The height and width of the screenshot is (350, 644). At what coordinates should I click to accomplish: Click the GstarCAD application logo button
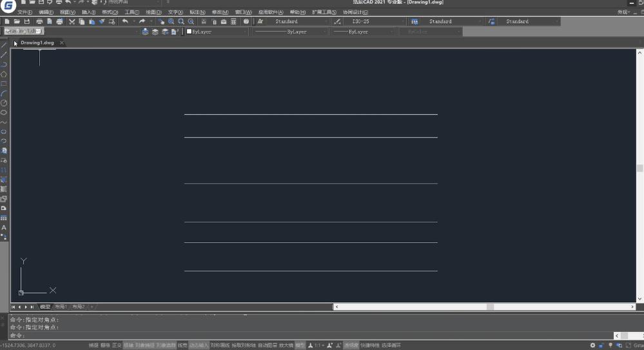[8, 6]
